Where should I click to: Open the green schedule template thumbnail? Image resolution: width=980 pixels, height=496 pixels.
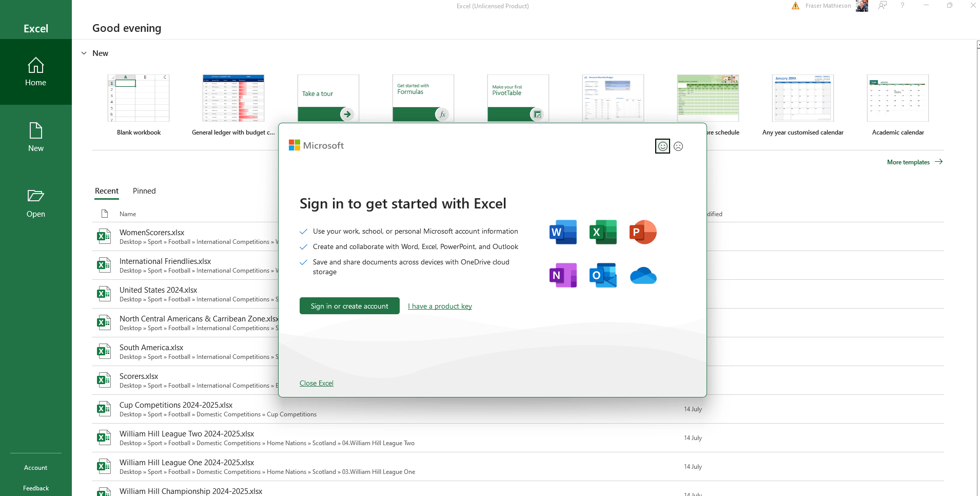[x=708, y=98]
